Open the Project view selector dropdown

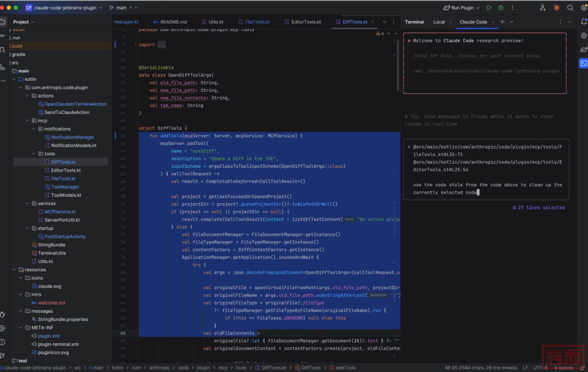tap(23, 22)
